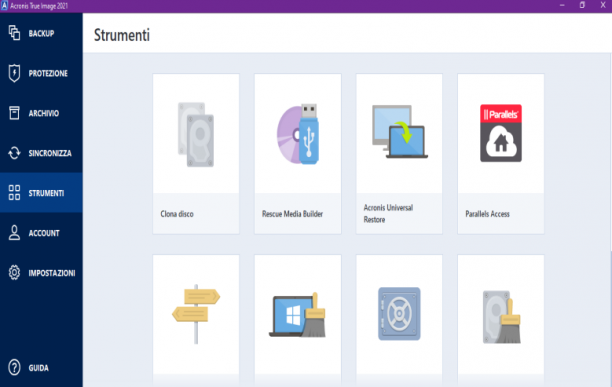Click the Clona disco label

coord(177,214)
